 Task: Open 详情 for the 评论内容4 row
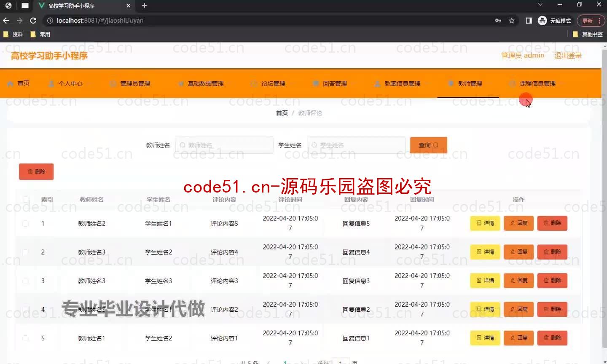[x=485, y=252]
